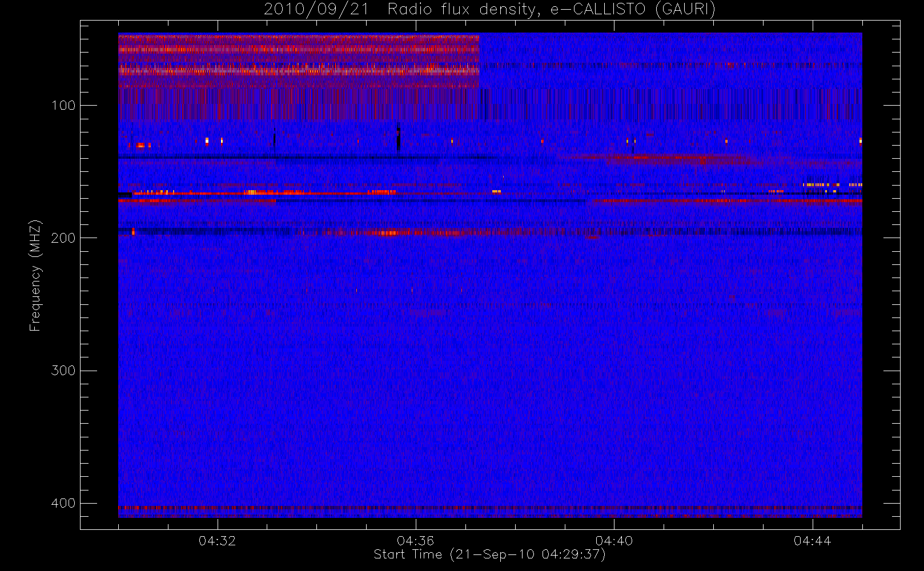924x571 pixels.
Task: Click the red horizontal line near 400 MHz
Action: 490,507
